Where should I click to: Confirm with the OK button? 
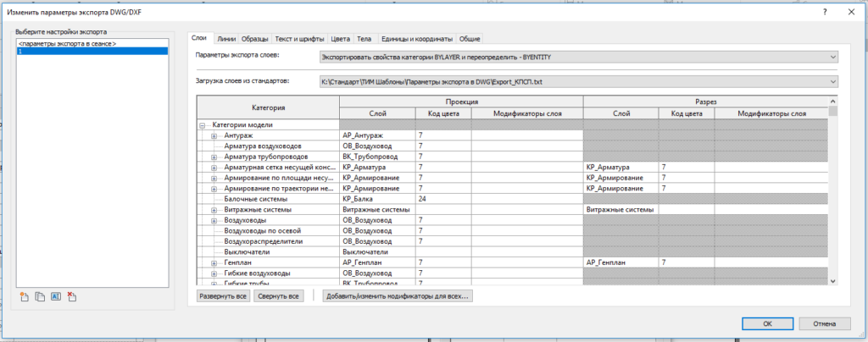click(766, 323)
